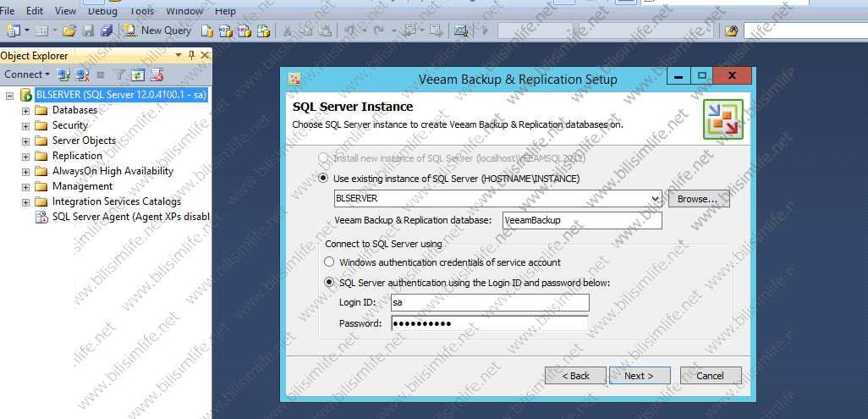
Task: Collapse the BLSERVER server node
Action: point(9,96)
